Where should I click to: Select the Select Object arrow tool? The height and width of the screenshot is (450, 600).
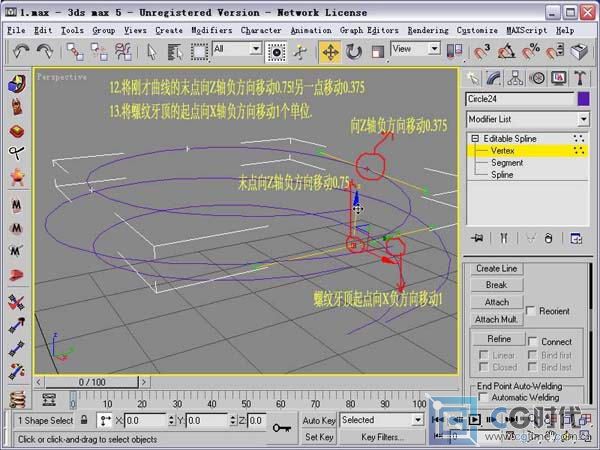(152, 52)
